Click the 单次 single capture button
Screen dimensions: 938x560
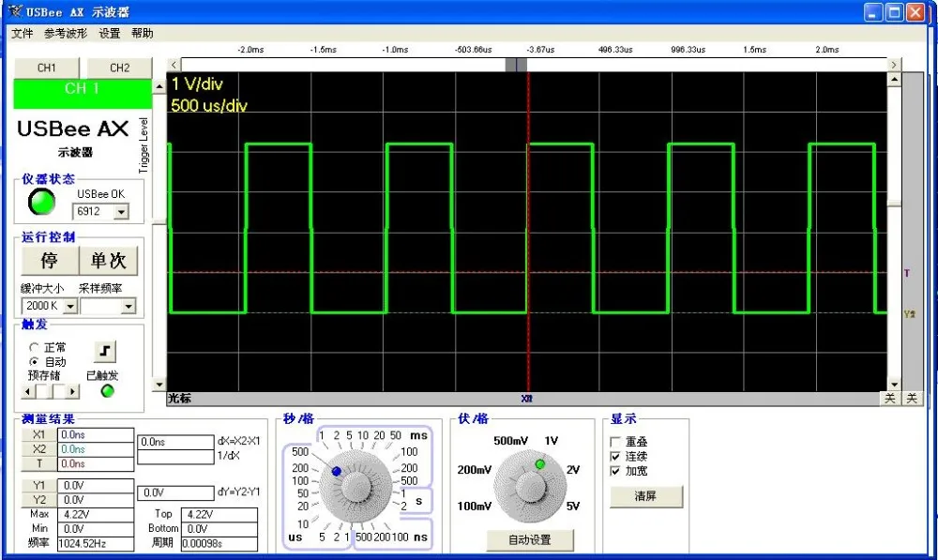[108, 260]
